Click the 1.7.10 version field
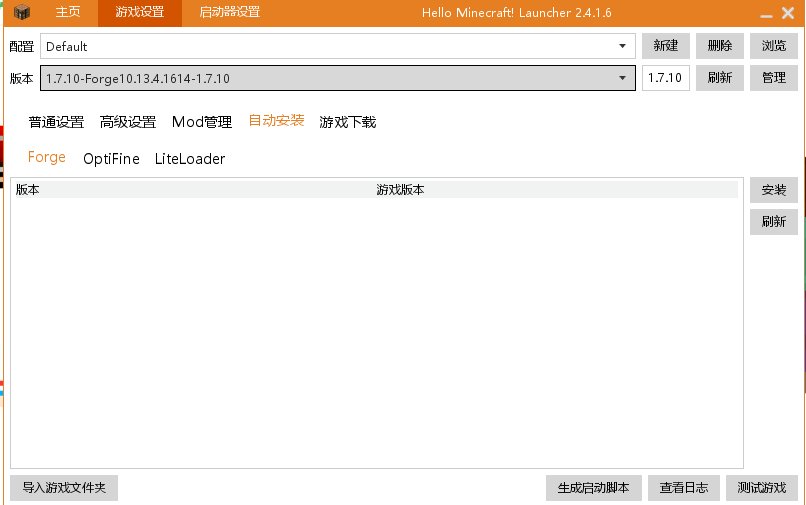The image size is (806, 505). 666,78
